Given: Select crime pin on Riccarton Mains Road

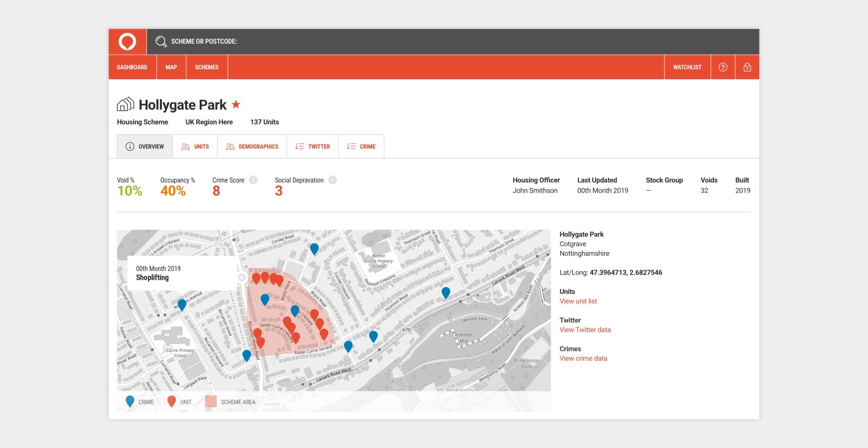Looking at the screenshot, I should 247,355.
